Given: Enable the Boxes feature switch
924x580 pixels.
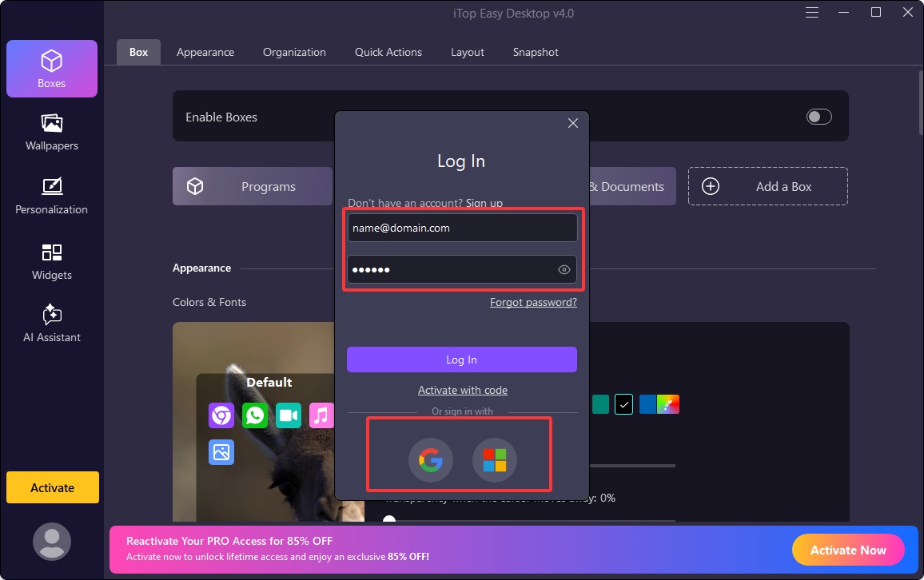Looking at the screenshot, I should click(x=818, y=117).
